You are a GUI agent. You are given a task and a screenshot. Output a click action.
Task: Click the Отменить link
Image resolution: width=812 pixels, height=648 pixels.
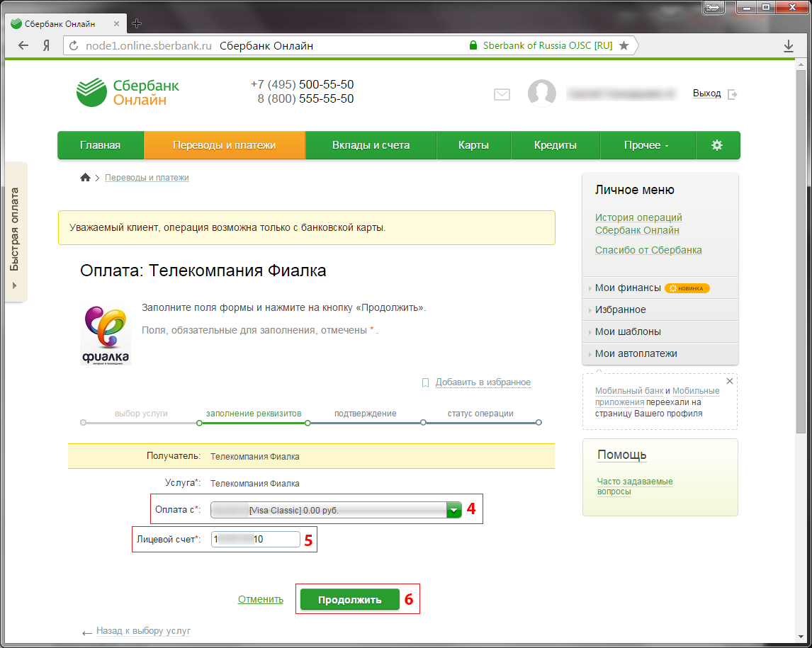(x=261, y=599)
